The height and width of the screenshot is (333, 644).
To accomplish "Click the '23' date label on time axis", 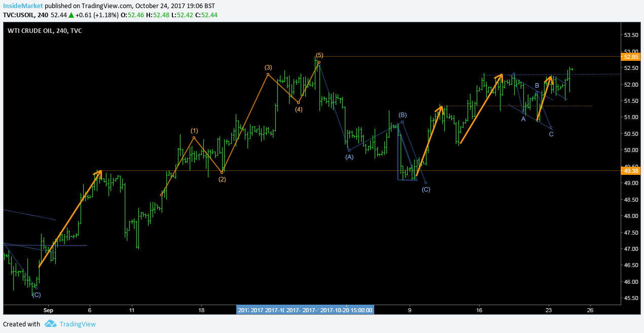I will click(x=548, y=310).
